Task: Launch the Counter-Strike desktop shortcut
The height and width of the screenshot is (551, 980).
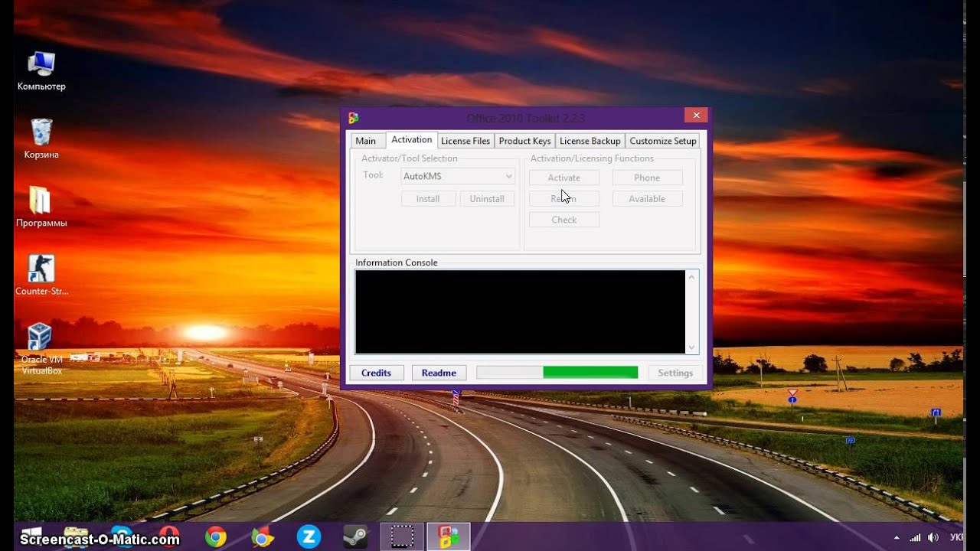Action: point(41,275)
